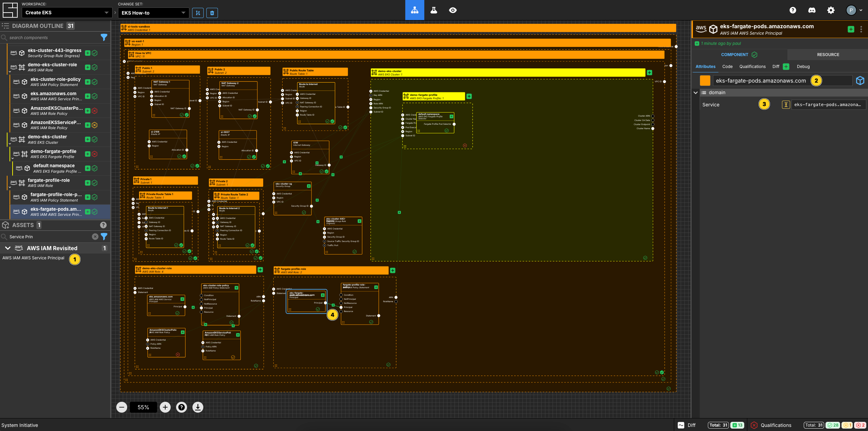Image resolution: width=868 pixels, height=431 pixels.
Task: Open the Debug tab
Action: 803,67
